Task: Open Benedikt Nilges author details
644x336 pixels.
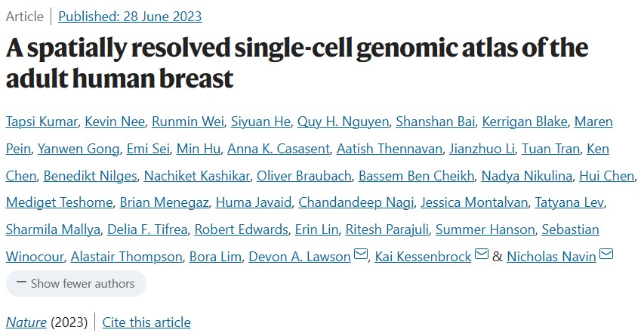Action: coord(91,176)
